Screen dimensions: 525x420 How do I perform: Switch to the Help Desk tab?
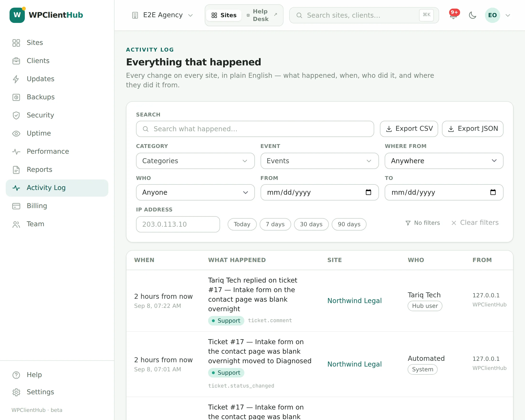click(262, 15)
